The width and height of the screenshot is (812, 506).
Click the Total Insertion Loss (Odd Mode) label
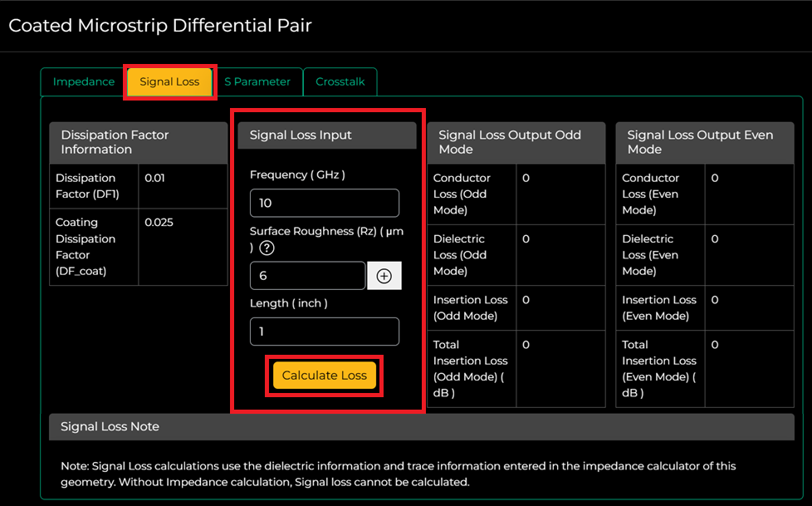tap(470, 369)
